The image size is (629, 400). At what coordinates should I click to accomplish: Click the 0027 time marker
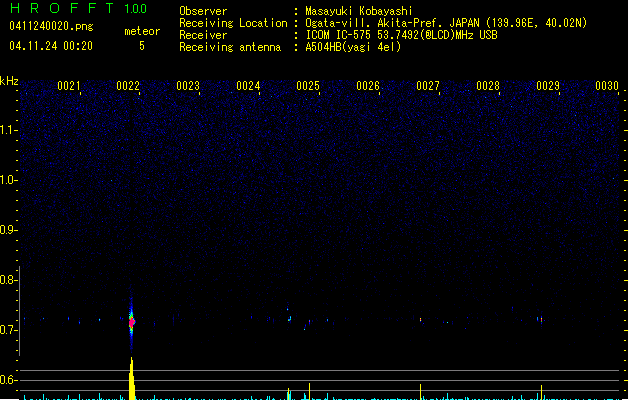(x=428, y=86)
